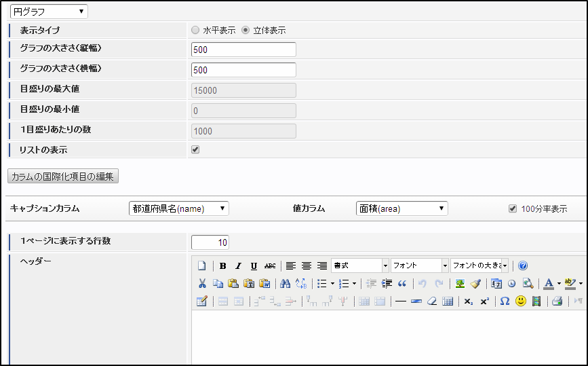Open the フォント font dropdown

pos(420,266)
